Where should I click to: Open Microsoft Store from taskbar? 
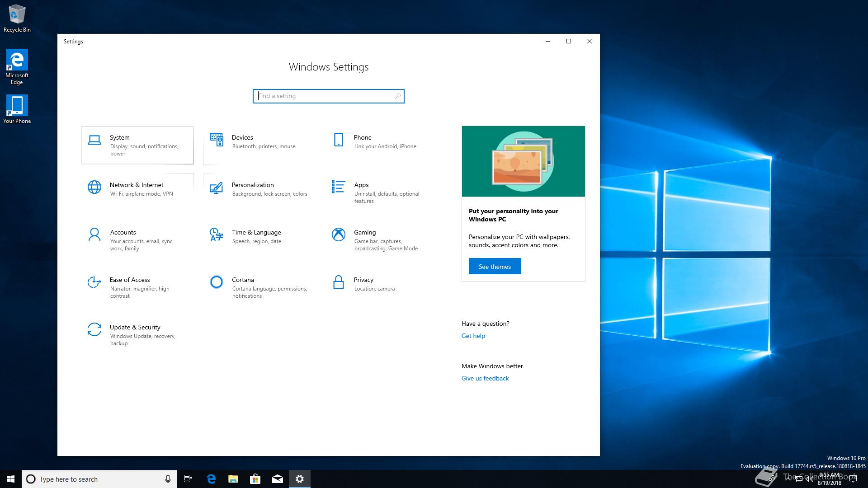pos(255,479)
